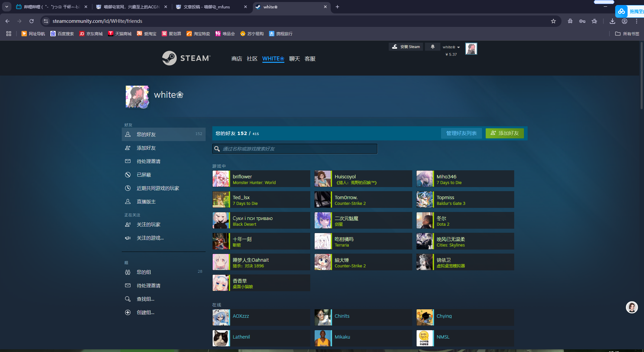Click 十年一刻 avatar icon
This screenshot has height=352, width=644.
tap(221, 241)
